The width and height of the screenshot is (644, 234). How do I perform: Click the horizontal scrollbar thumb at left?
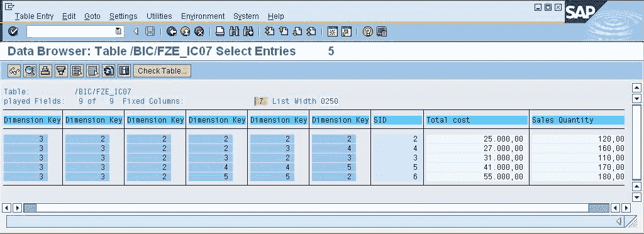[30, 208]
